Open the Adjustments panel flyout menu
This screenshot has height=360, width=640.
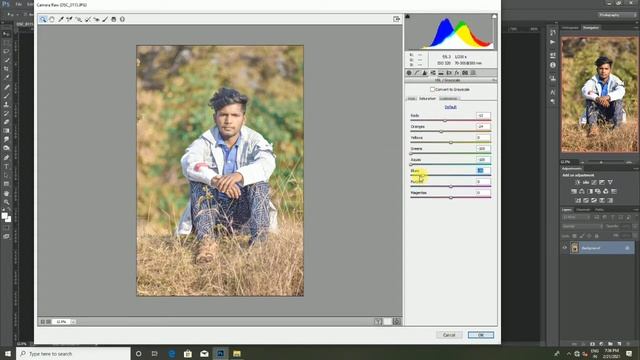[x=636, y=168]
